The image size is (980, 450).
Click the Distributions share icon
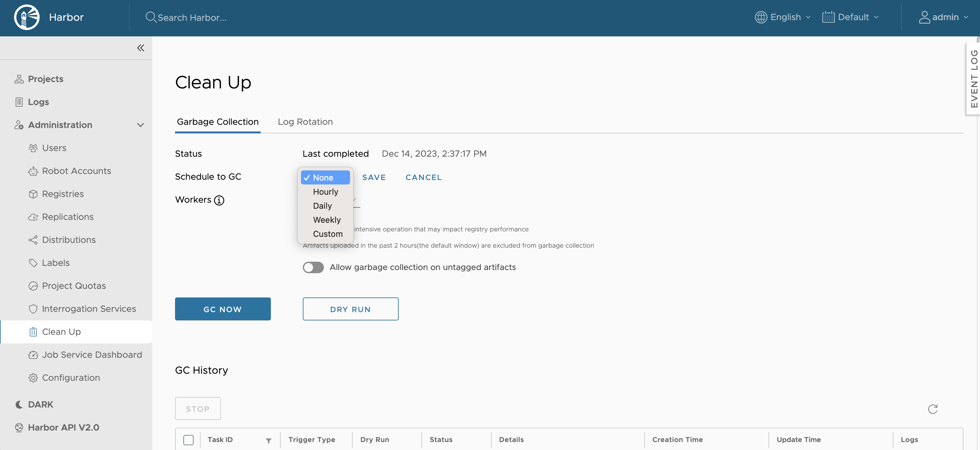[33, 240]
